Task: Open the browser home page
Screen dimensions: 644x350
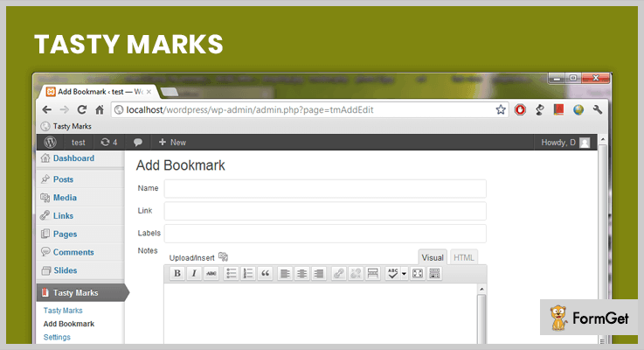Action: (x=100, y=109)
